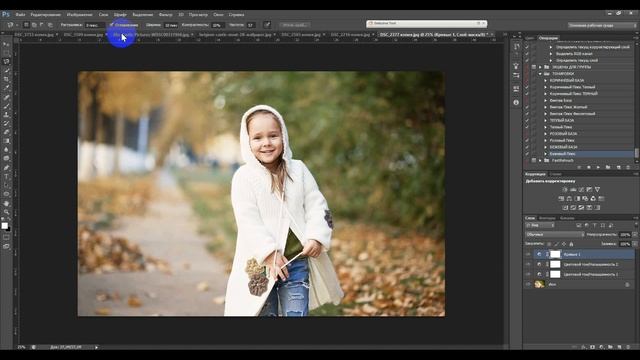
Task: Select the Rectangular Marquee tool
Action: [6, 53]
